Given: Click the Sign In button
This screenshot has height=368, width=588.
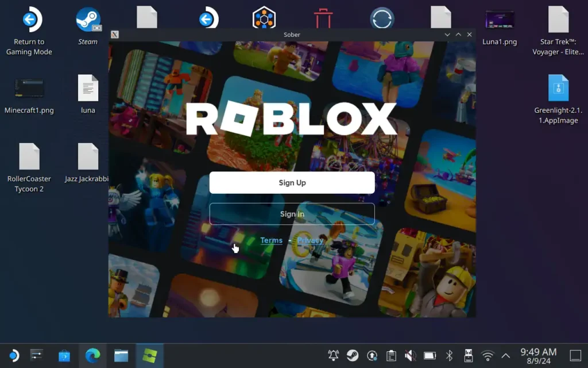Looking at the screenshot, I should [x=292, y=214].
